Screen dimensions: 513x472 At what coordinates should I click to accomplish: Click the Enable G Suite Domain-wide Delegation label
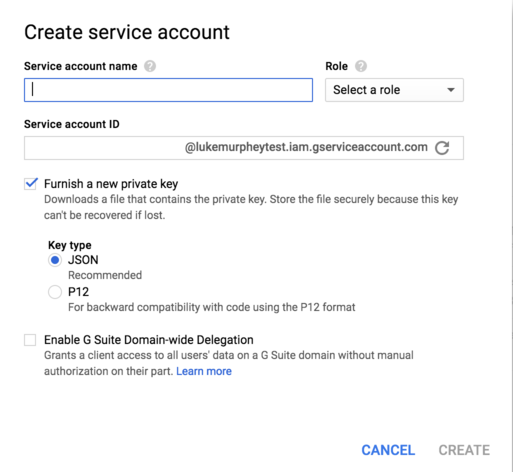pos(149,340)
